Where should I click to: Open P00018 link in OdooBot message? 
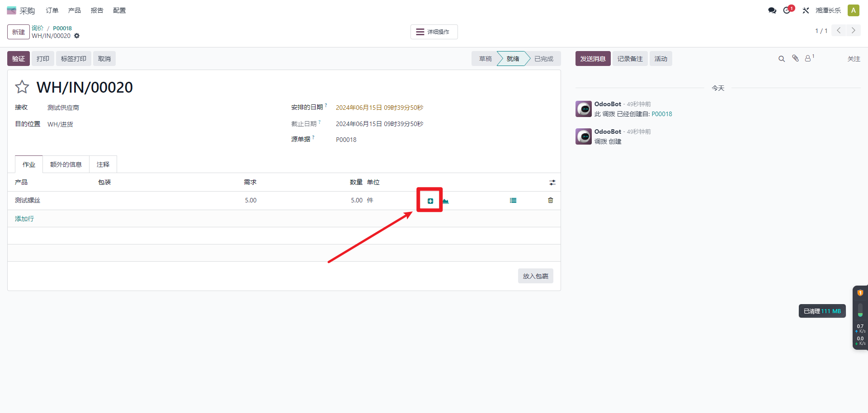tap(662, 114)
